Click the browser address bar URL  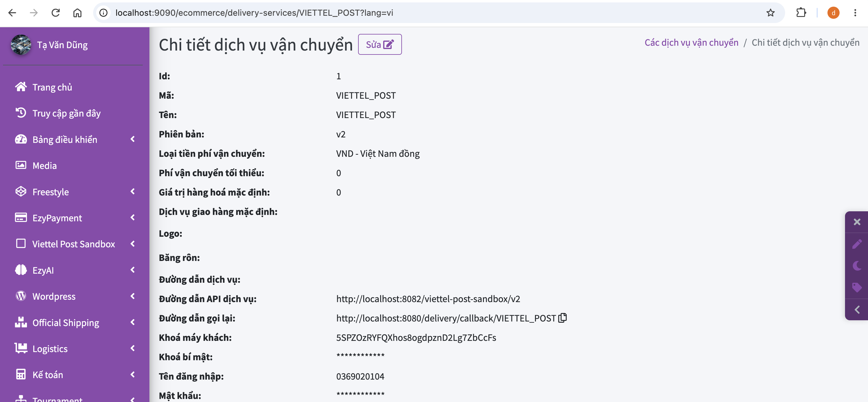(254, 13)
